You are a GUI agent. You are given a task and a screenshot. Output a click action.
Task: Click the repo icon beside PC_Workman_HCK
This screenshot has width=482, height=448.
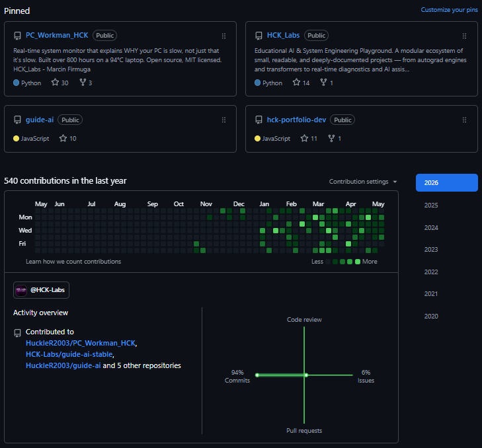tap(18, 36)
